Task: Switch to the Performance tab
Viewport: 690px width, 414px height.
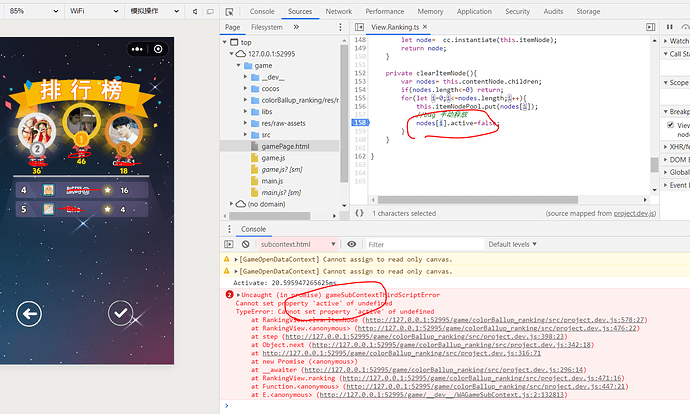Action: click(385, 11)
